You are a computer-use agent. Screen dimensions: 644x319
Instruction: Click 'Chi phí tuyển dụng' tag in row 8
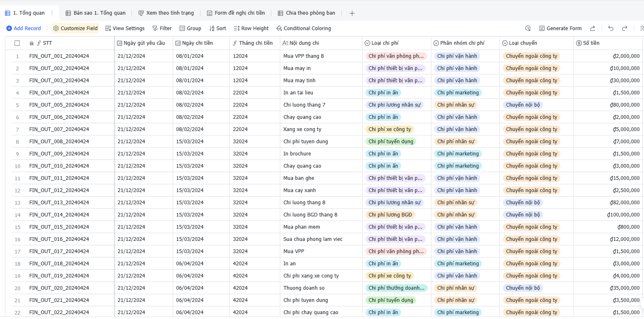tap(391, 142)
